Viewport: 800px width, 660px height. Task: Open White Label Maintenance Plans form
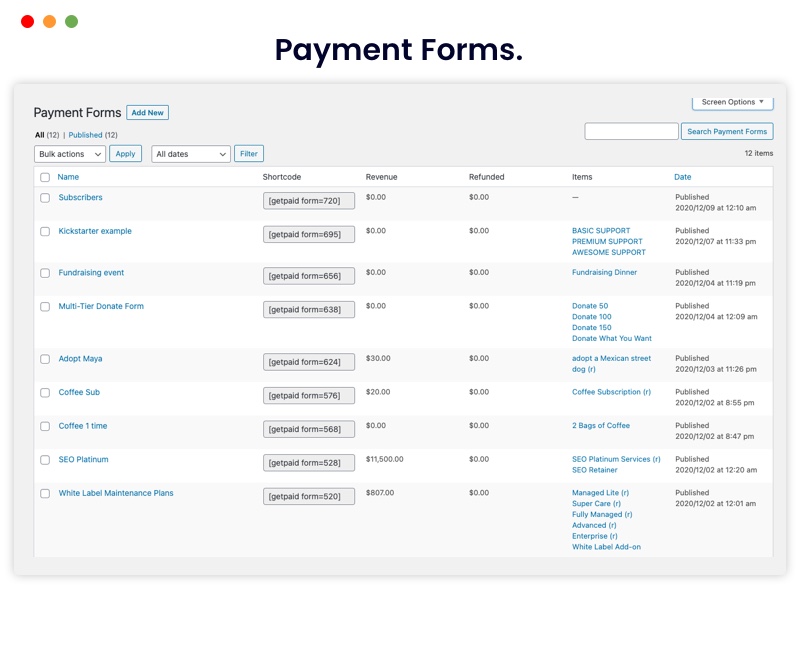tap(116, 493)
